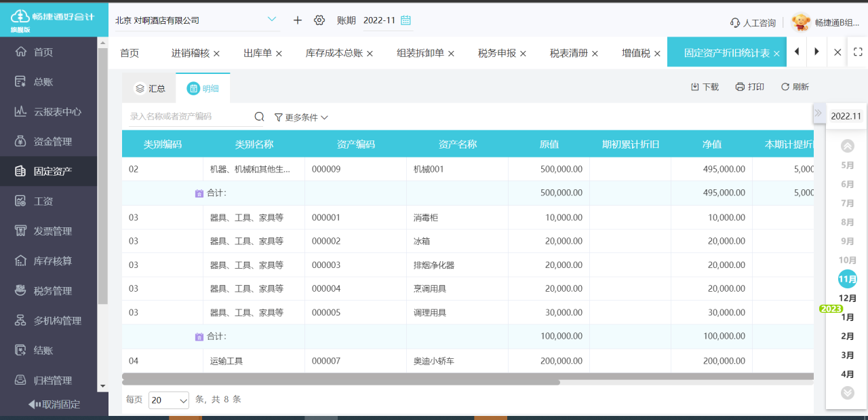
Task: Click the 资金管理 sidebar icon
Action: (x=51, y=141)
